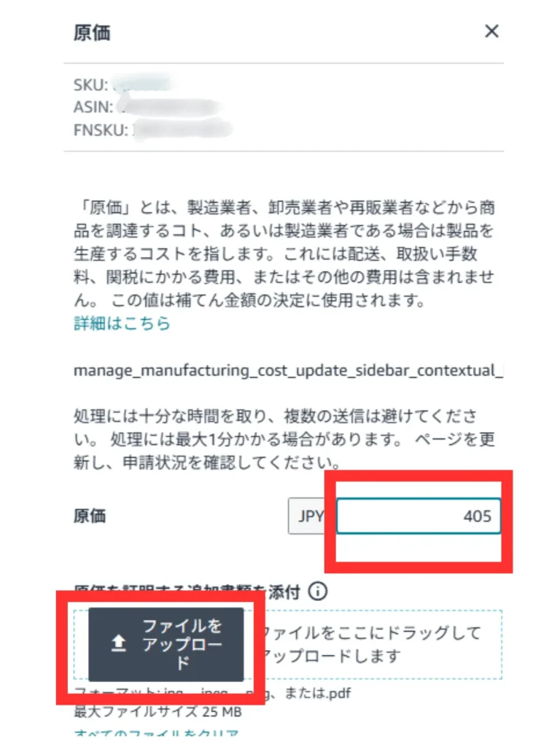Image resolution: width=560 pixels, height=747 pixels.
Task: Click the paragraph starting 「原価」とは
Action: click(284, 253)
